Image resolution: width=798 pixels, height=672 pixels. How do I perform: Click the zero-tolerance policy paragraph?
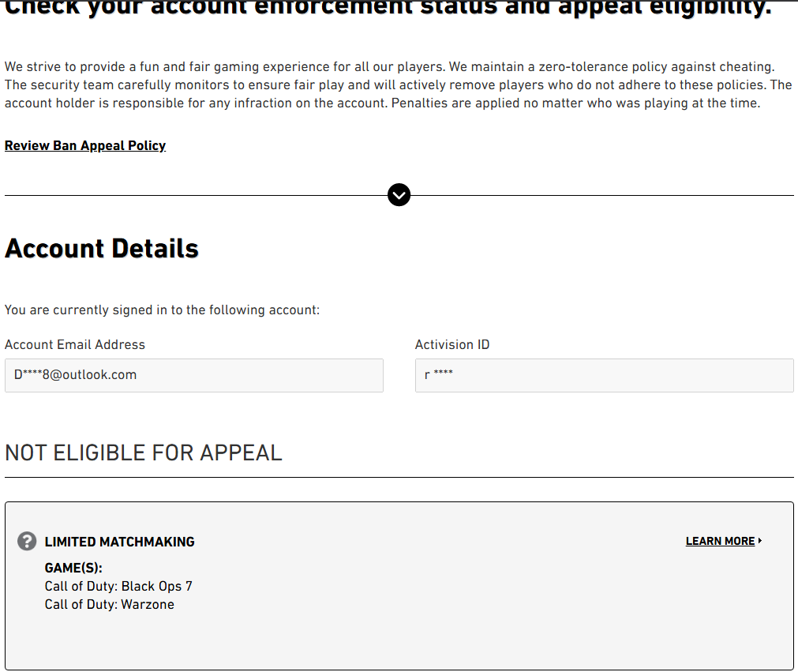pos(399,85)
